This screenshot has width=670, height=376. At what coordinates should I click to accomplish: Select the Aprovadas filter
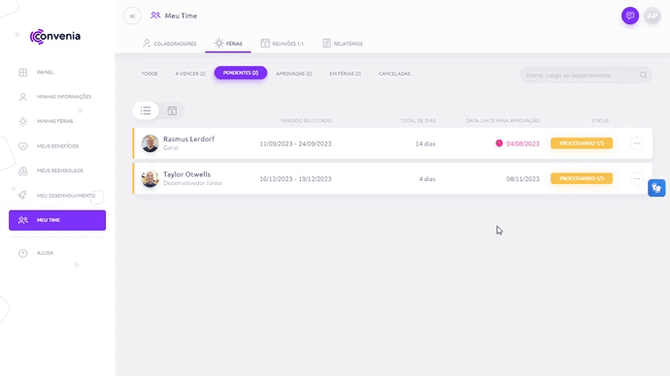coord(294,73)
